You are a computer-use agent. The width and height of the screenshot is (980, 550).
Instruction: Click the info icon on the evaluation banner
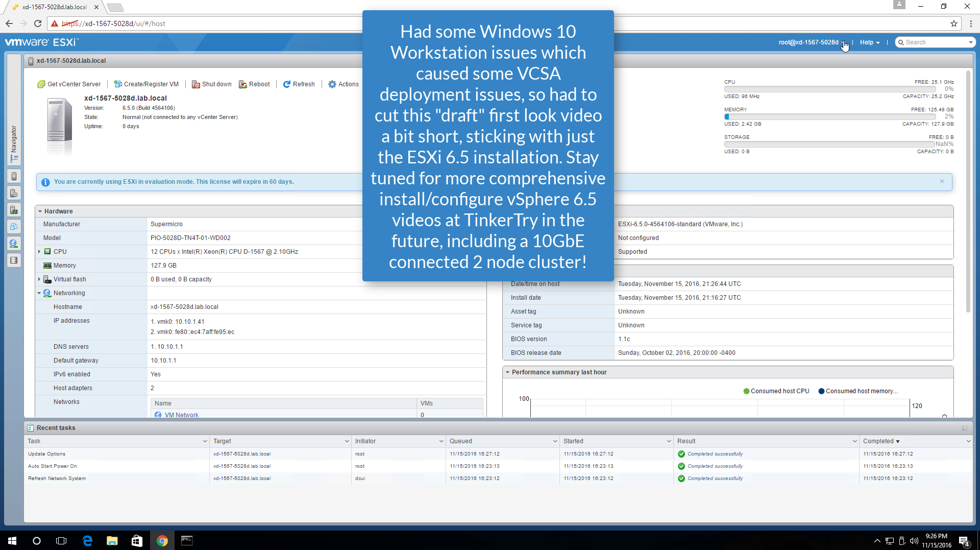pos(45,182)
